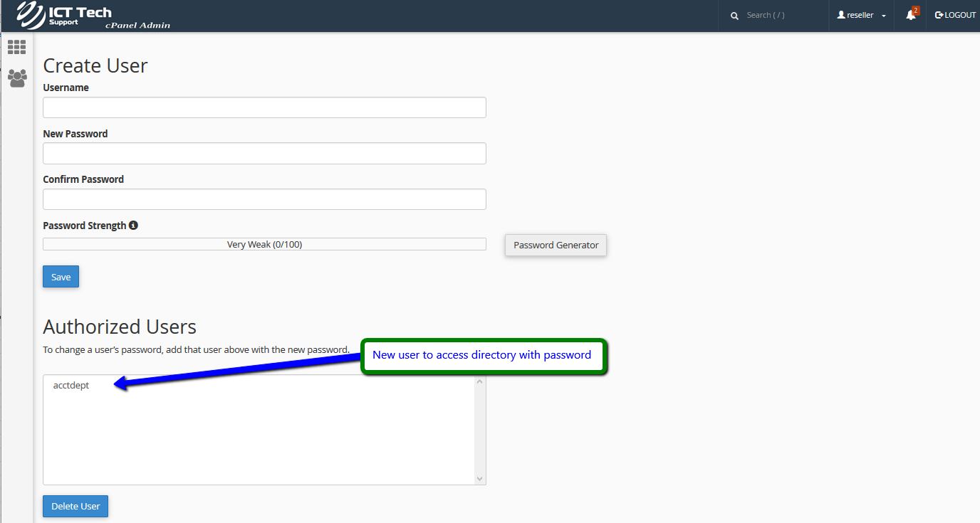Focus the Search box in header

point(780,15)
